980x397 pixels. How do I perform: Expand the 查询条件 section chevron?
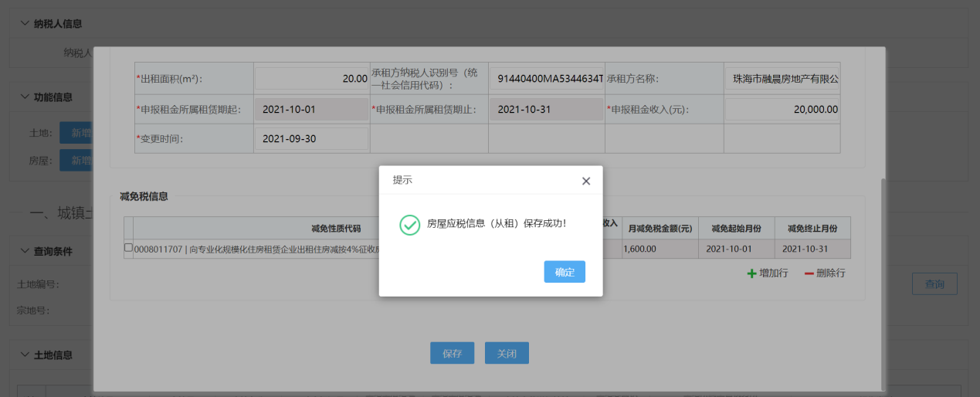(x=25, y=250)
